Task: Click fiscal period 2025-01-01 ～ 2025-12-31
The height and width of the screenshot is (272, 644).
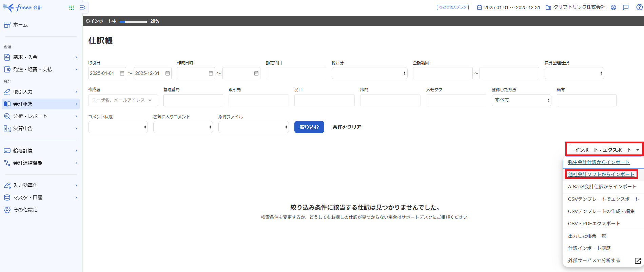Action: tap(512, 7)
